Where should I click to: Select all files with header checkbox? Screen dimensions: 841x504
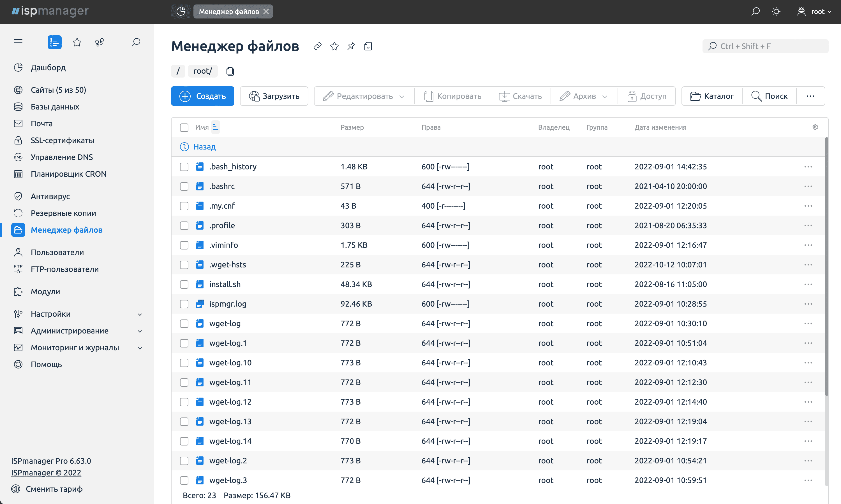[x=184, y=127]
